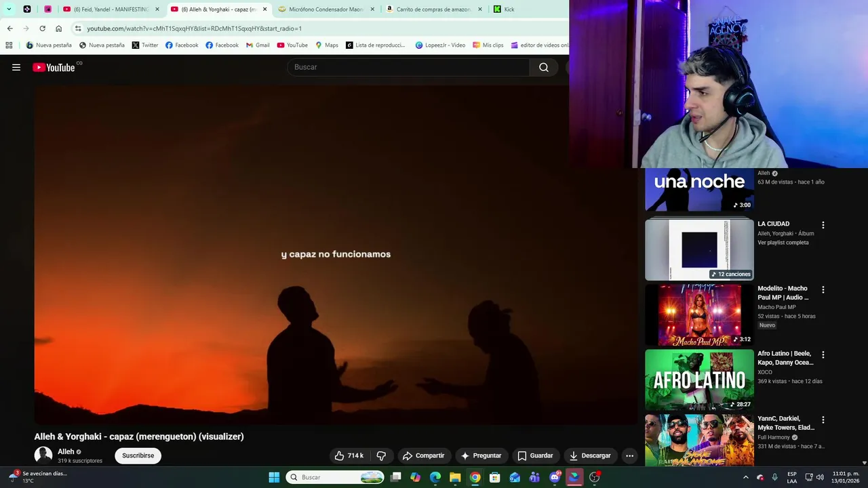Open LopeezJr - Video bookmark
The image size is (868, 488).
(x=441, y=45)
